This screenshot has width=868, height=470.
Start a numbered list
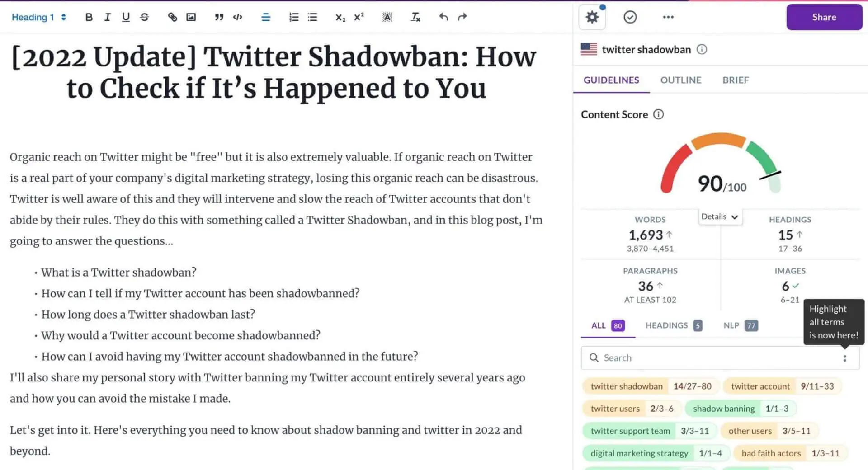[294, 17]
